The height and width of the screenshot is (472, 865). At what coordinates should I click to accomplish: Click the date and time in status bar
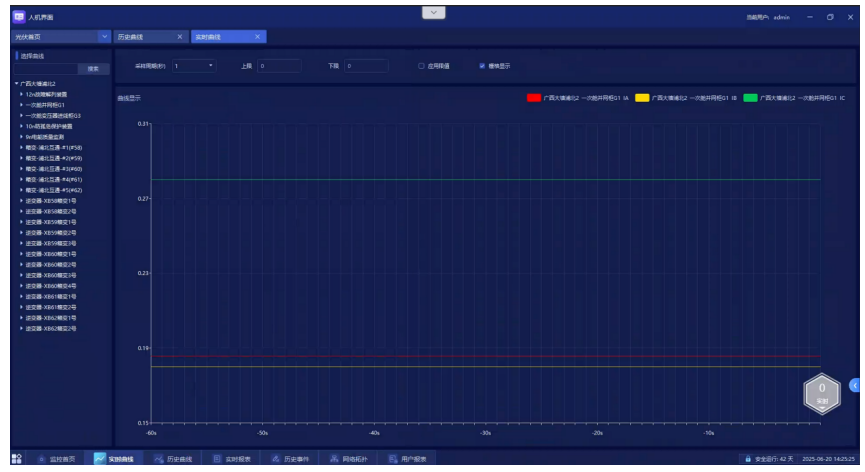828,459
